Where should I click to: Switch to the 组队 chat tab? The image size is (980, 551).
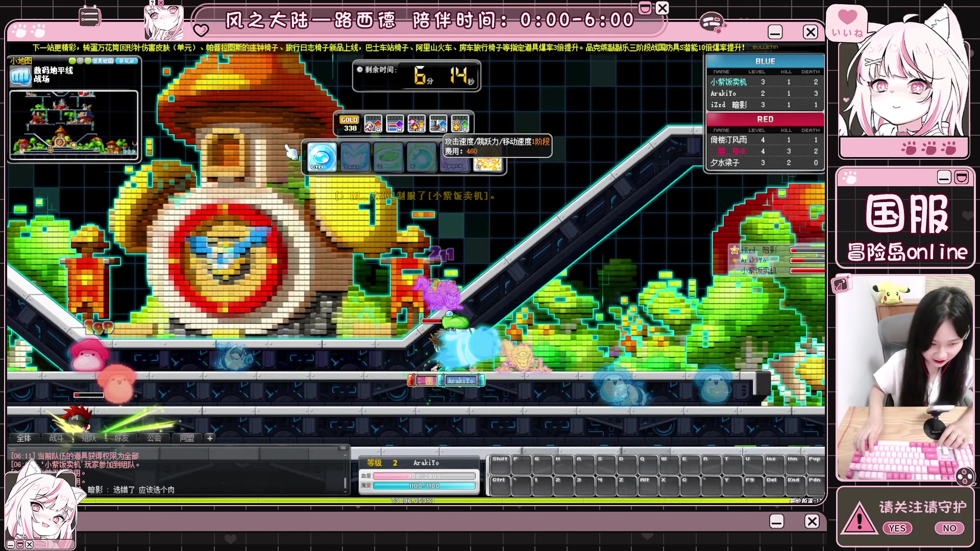point(89,438)
